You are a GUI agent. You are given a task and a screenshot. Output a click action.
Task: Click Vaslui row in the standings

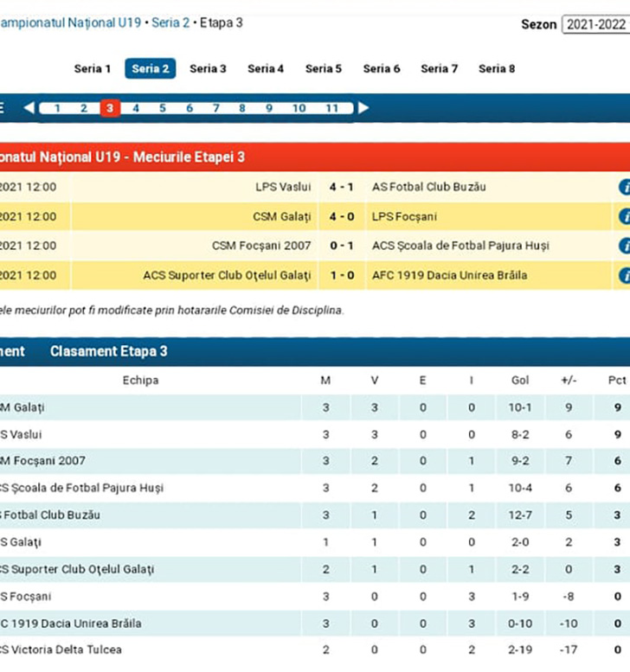coord(315,434)
